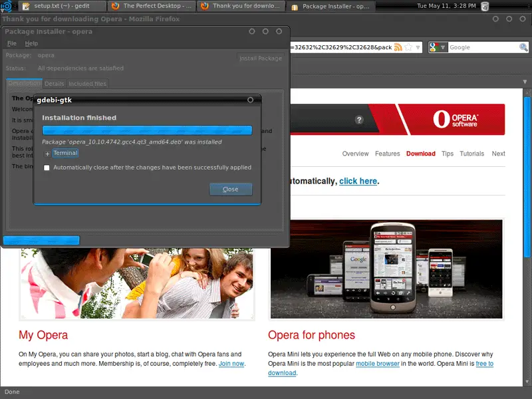Click the question mark help icon on the Opera page
532x399 pixels.
tap(359, 120)
